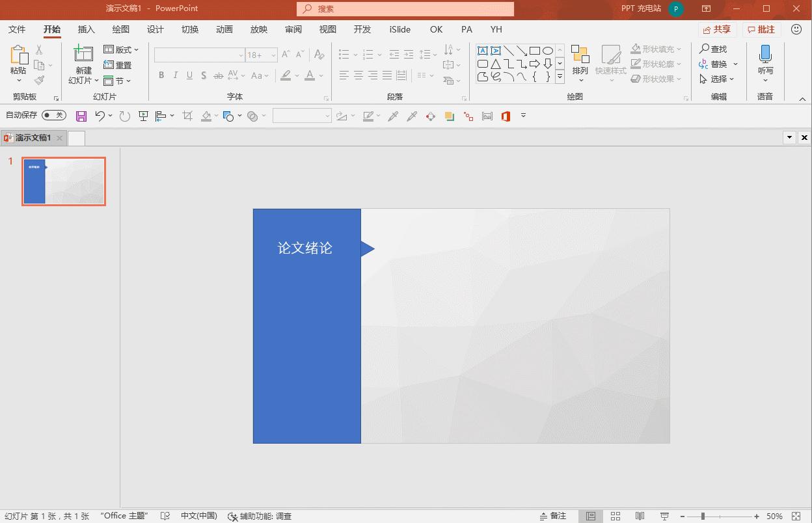Expand the Layout (版式) dropdown
The image size is (812, 523).
click(122, 49)
